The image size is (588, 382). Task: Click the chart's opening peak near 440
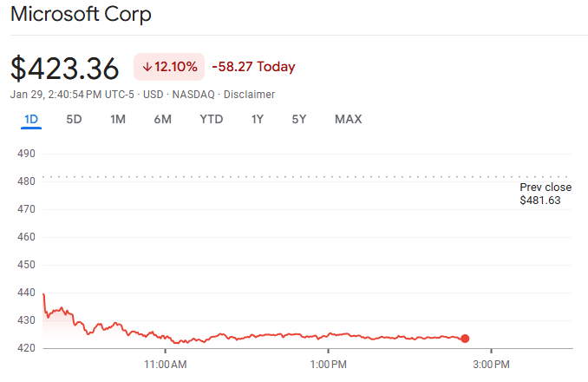pyautogui.click(x=43, y=296)
